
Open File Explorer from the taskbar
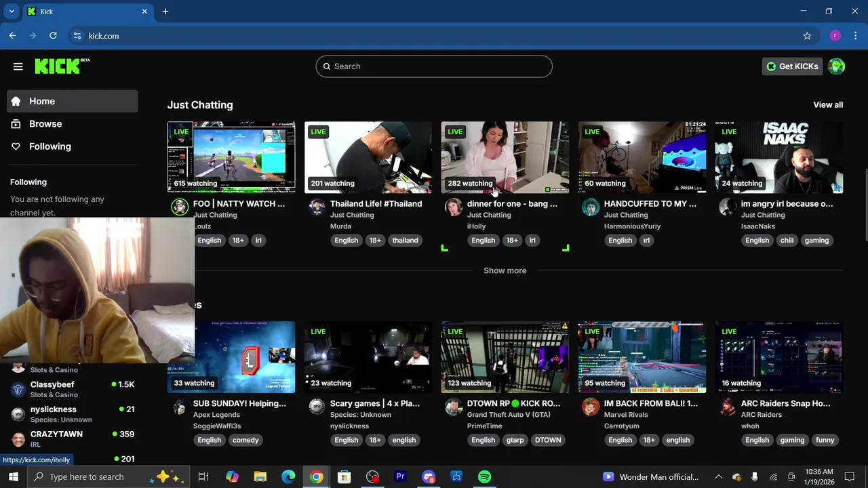tap(260, 476)
